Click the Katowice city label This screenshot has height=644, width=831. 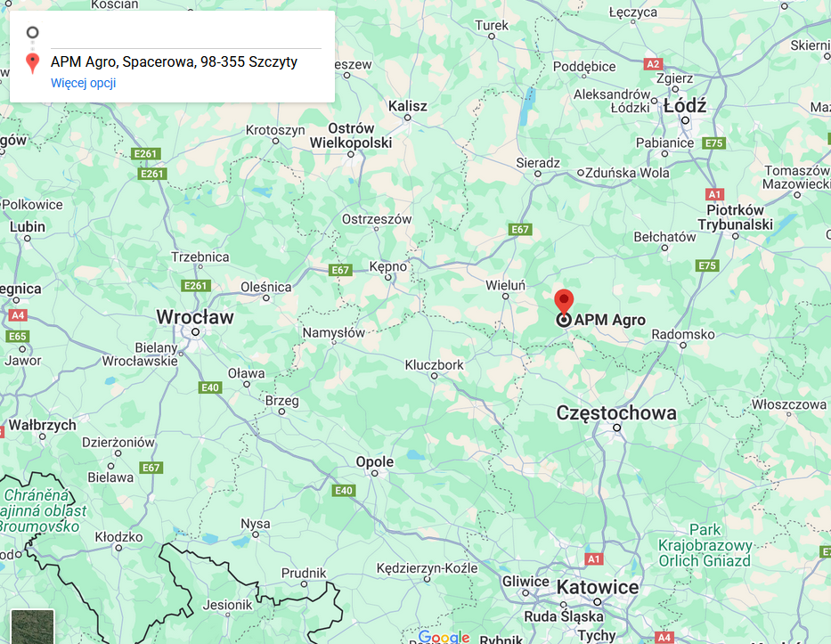(x=598, y=587)
